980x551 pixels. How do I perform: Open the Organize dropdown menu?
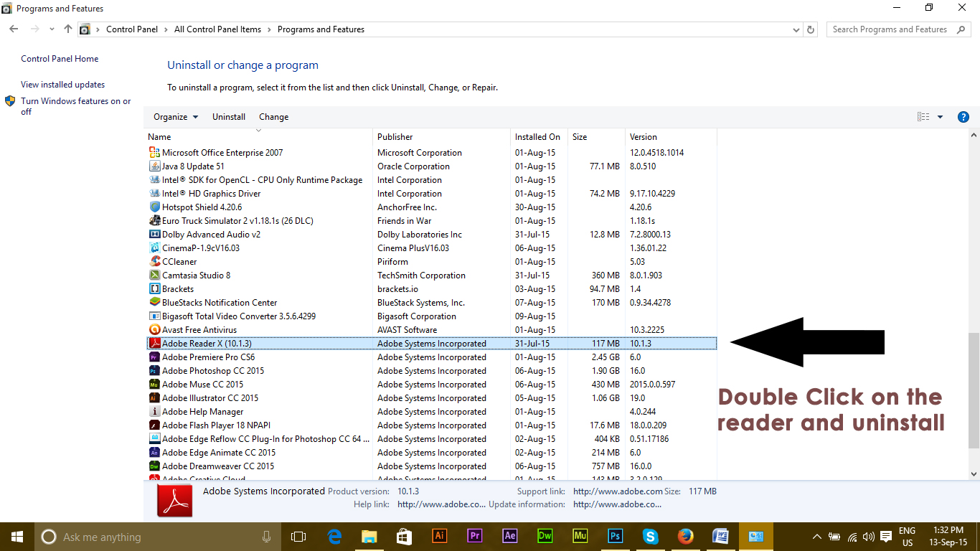coord(176,117)
